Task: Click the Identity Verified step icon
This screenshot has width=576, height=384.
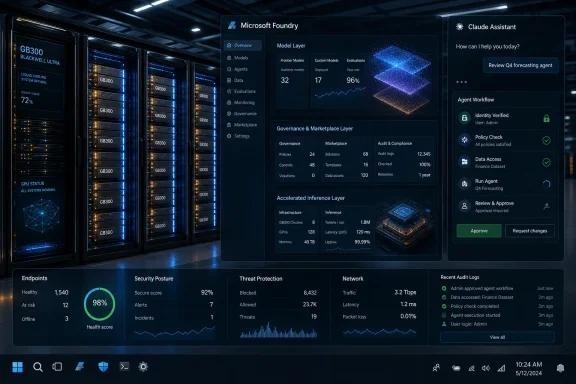Action: pos(464,118)
